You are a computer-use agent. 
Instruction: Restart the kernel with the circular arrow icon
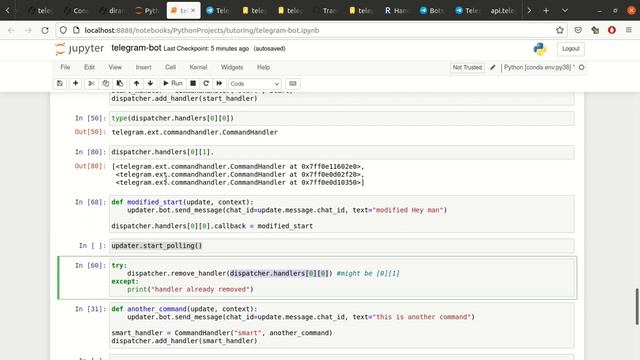[x=206, y=84]
